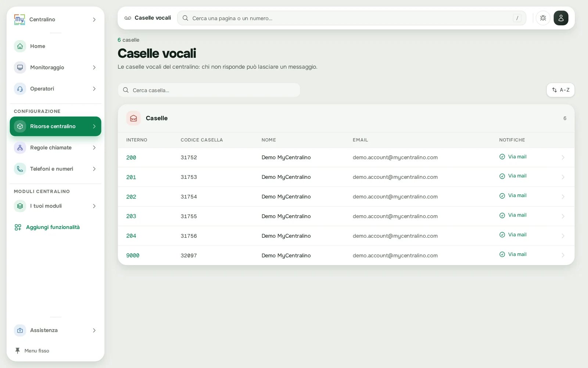The width and height of the screenshot is (588, 368).
Task: Open the interno 202 link
Action: coord(131,197)
